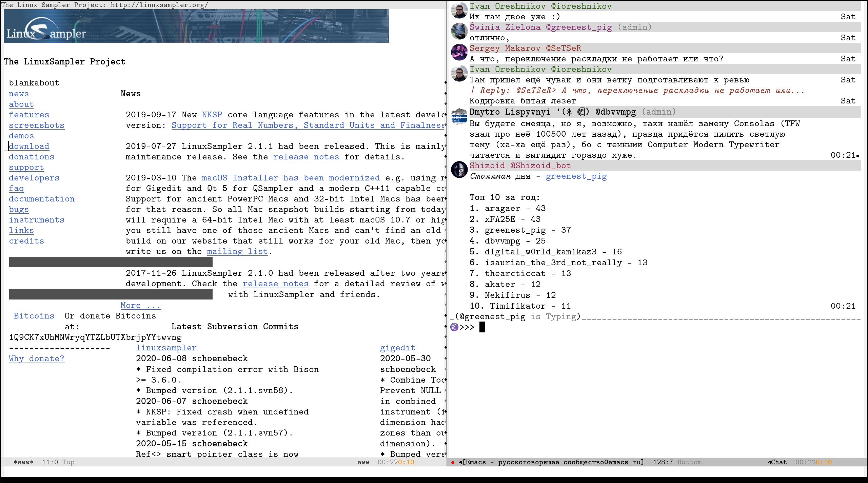Click '10. Timifikator - 11' entry
Image resolution: width=868 pixels, height=483 pixels.
coord(520,306)
